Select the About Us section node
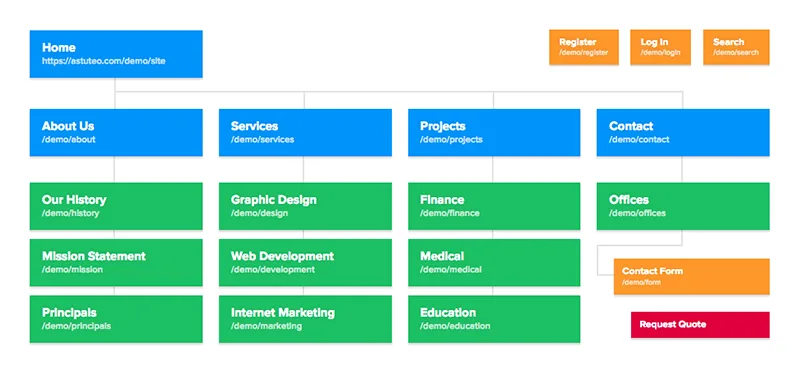Viewport: 800px width, 372px height. coord(116,132)
